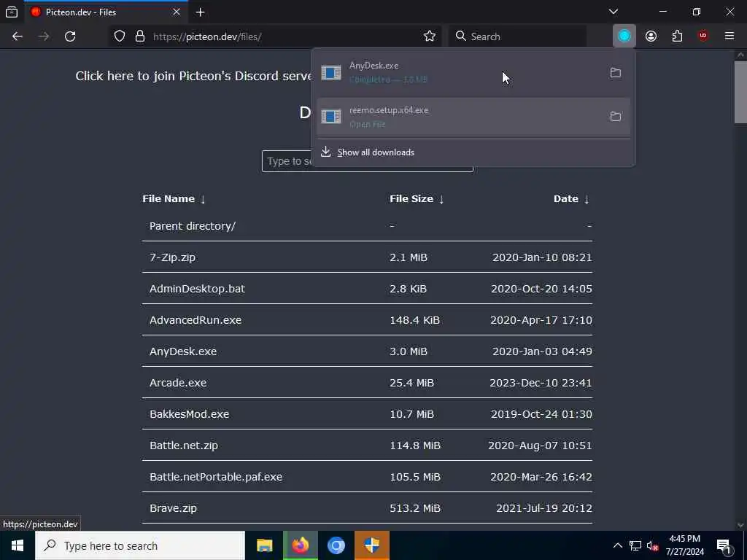
Task: Click into the browser Search box
Action: pos(517,36)
